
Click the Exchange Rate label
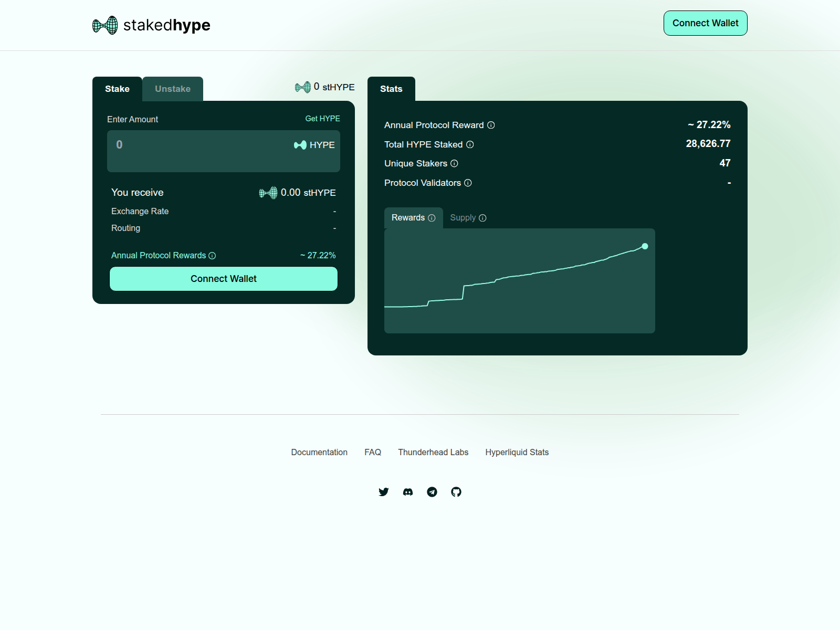140,211
